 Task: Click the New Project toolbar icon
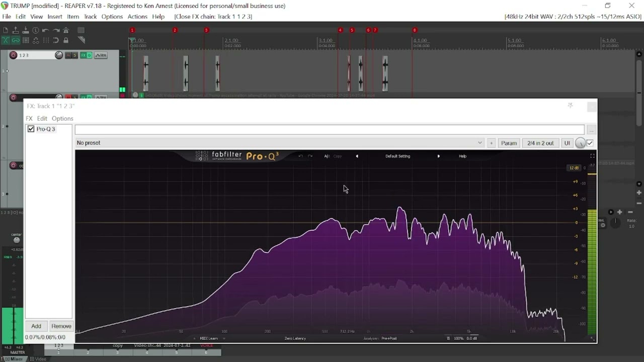click(6, 30)
